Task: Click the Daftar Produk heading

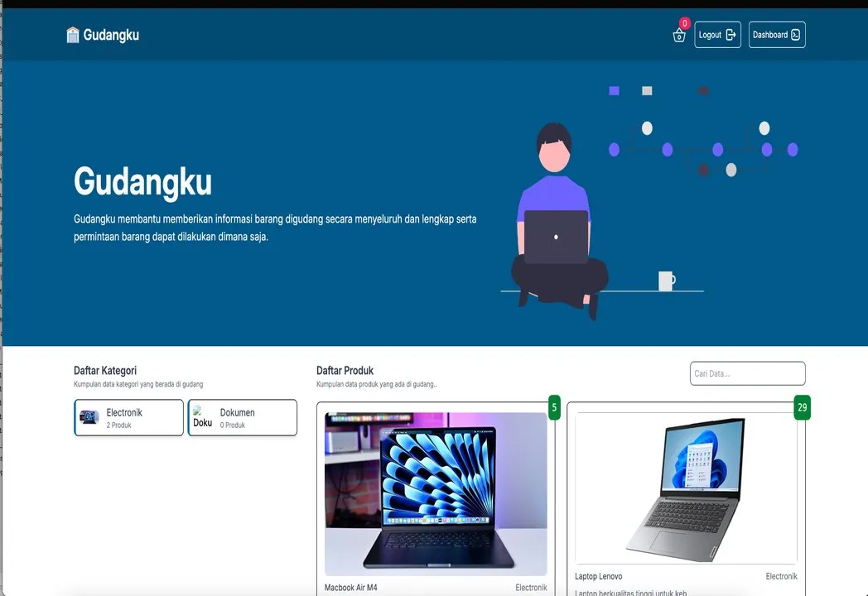Action: (345, 370)
